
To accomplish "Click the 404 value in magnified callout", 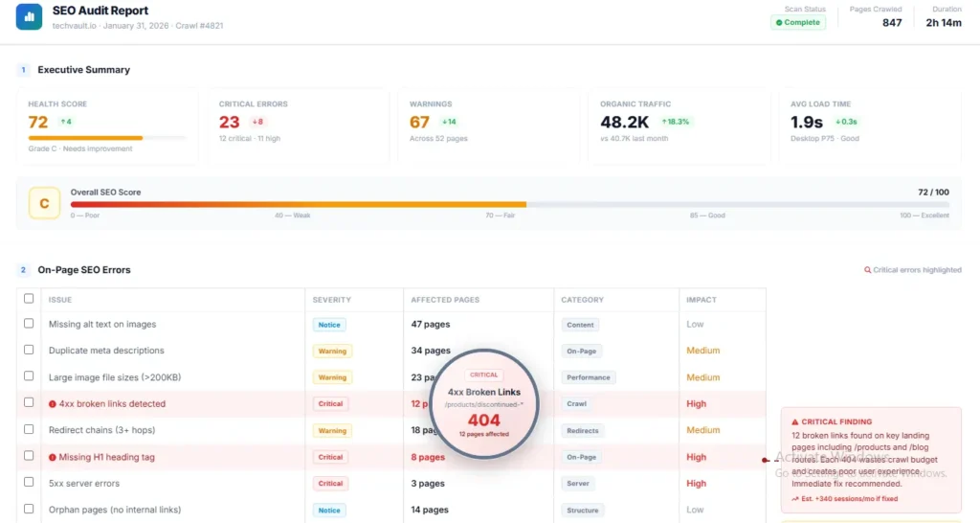I will (x=483, y=421).
